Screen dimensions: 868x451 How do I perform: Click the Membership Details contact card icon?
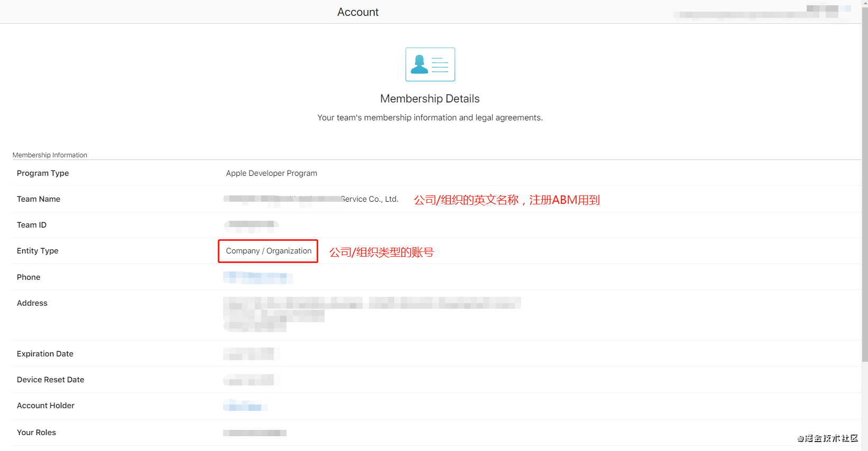[x=430, y=64]
